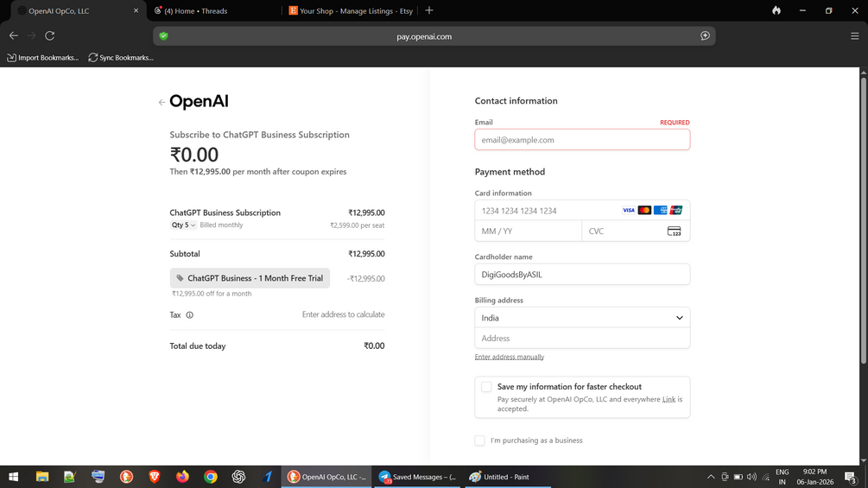The height and width of the screenshot is (488, 868).
Task: Open a new tab with plus icon
Action: coord(429,10)
